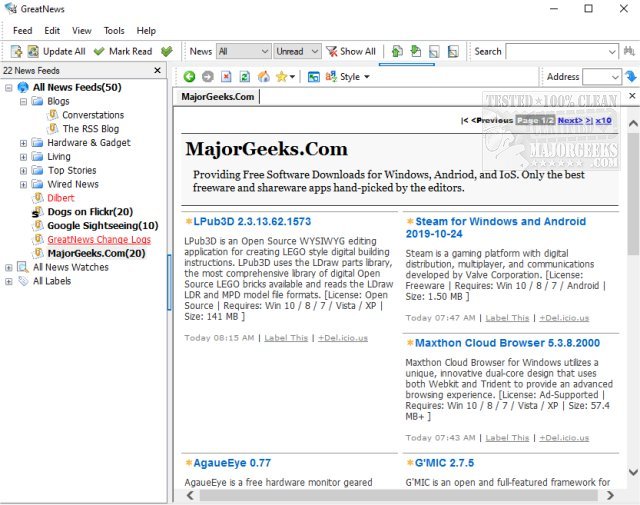Click the second page layout icon
Screen dimensions: 640x505
[x=453, y=51]
